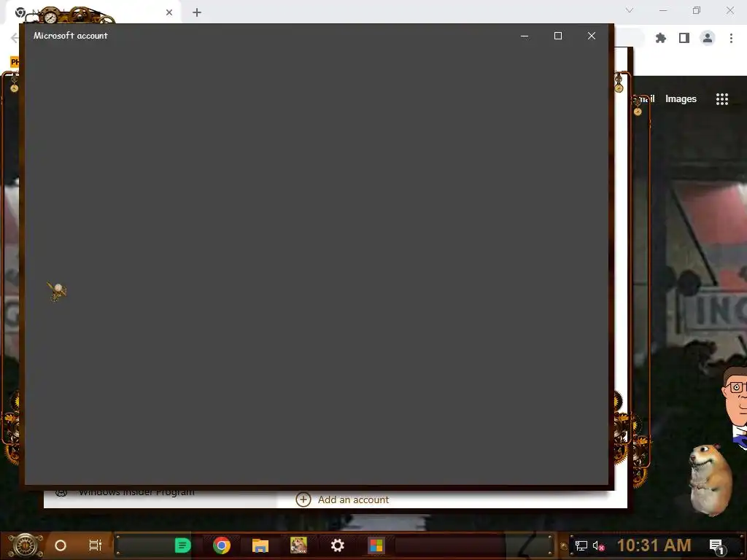Open a new Chrome tab
Viewport: 747px width, 560px height.
pos(197,12)
